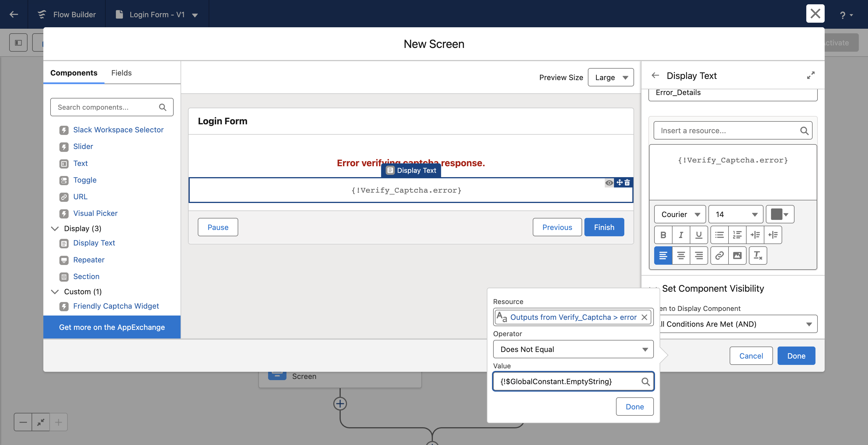
Task: Click the remove formatting icon
Action: (758, 256)
